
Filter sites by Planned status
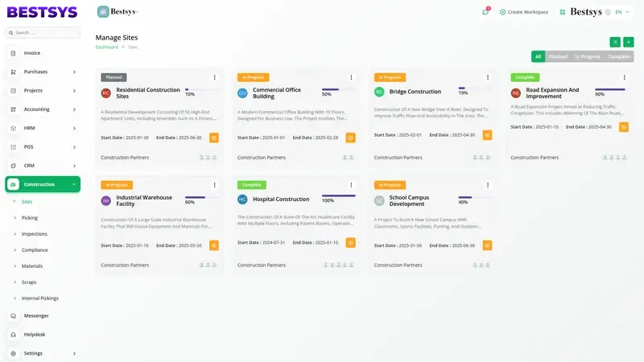558,57
